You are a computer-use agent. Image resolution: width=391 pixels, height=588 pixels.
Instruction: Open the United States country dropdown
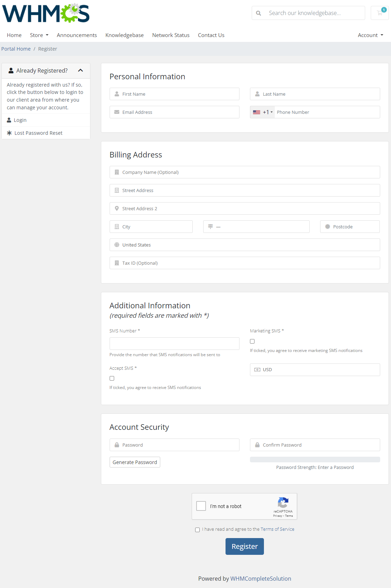click(x=245, y=245)
